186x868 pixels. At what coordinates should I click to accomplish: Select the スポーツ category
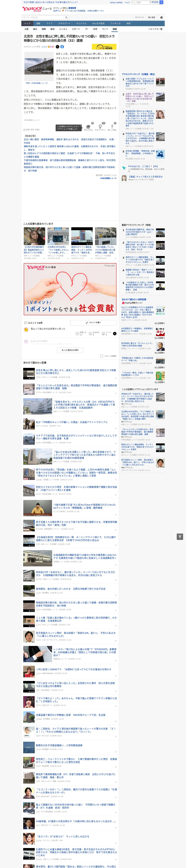coord(76,29)
